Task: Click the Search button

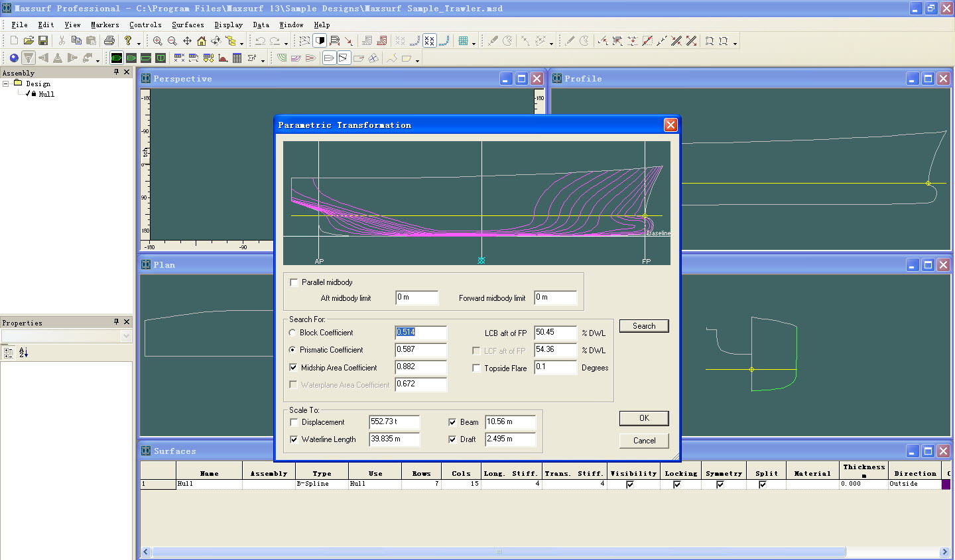Action: 644,326
